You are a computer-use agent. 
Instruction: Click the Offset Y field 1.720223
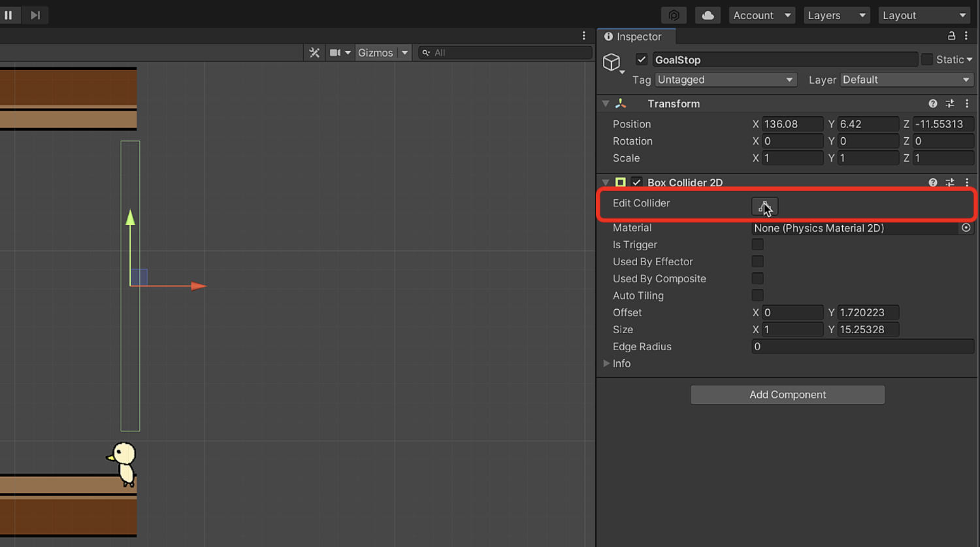(x=868, y=312)
